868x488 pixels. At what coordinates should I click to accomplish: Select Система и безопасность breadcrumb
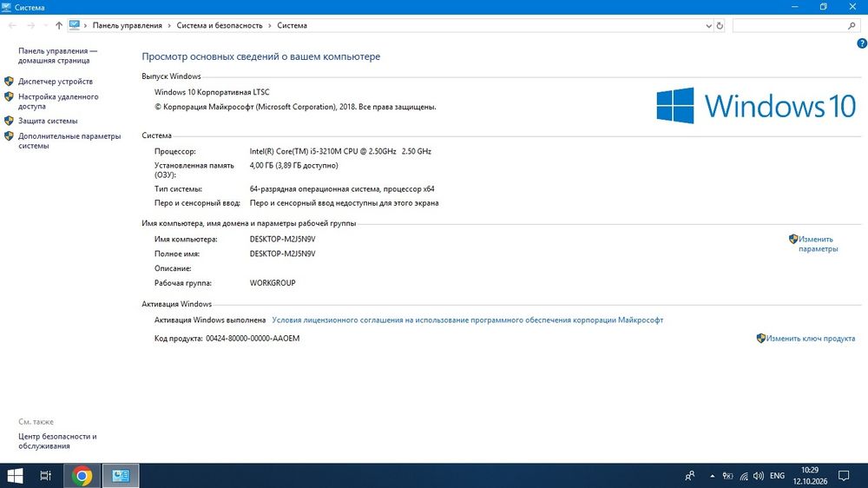[x=220, y=25]
